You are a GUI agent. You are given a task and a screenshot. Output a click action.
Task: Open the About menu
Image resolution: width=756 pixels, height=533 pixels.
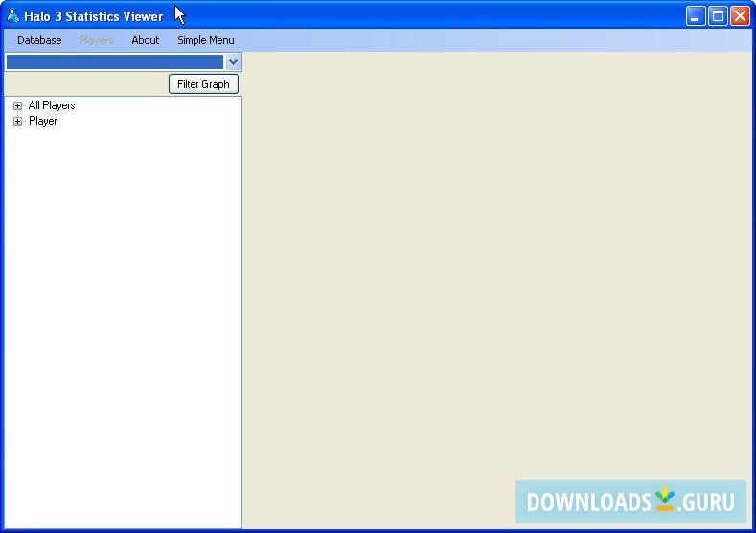coord(145,40)
